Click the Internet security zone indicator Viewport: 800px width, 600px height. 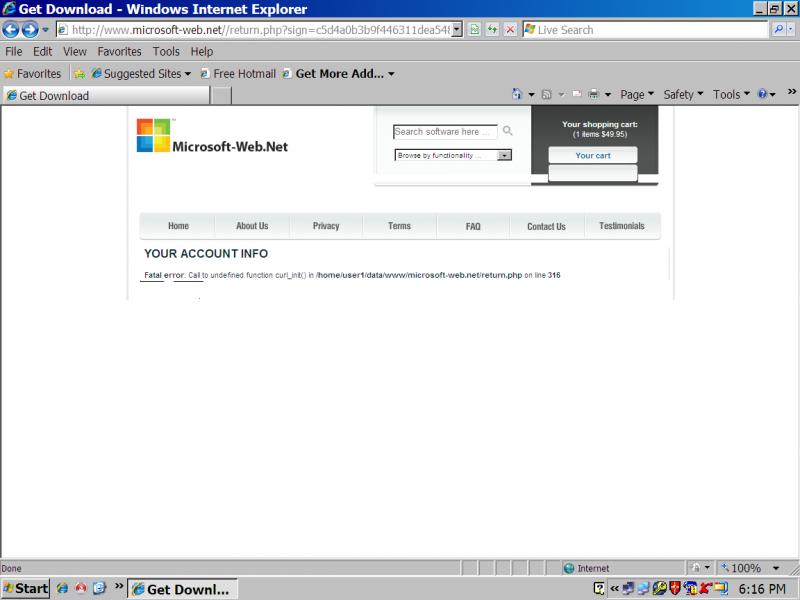586,568
